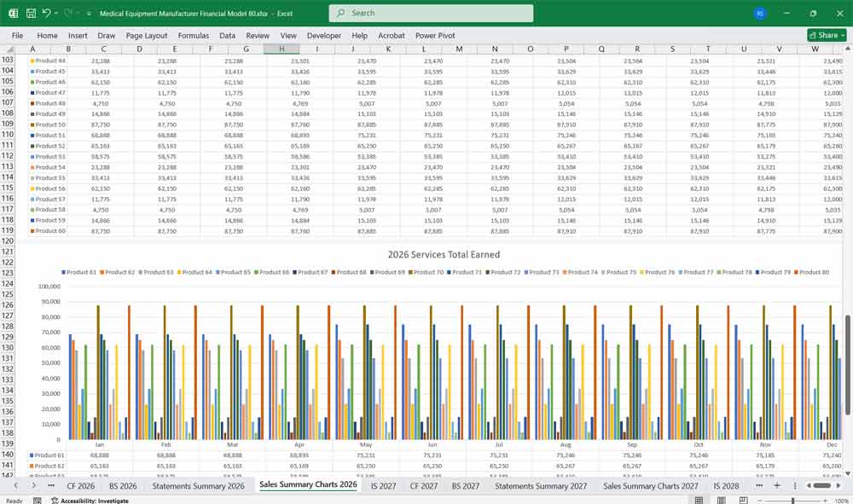This screenshot has width=853, height=504.
Task: Click the Save icon in title bar
Action: click(x=31, y=14)
